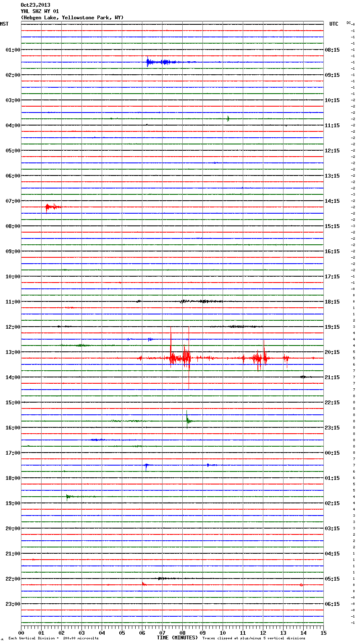Click the "15" minute tick on bottom axis
Viewport: 357px width, 644px height.
click(323, 633)
